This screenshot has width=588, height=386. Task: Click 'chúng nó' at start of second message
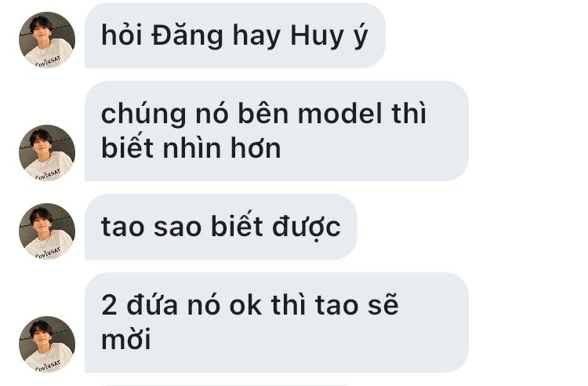pos(165,115)
